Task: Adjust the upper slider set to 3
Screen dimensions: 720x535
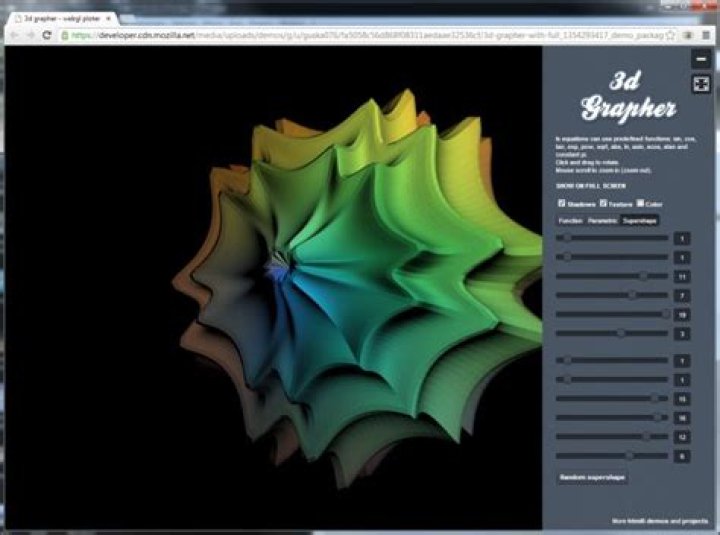Action: coord(612,333)
